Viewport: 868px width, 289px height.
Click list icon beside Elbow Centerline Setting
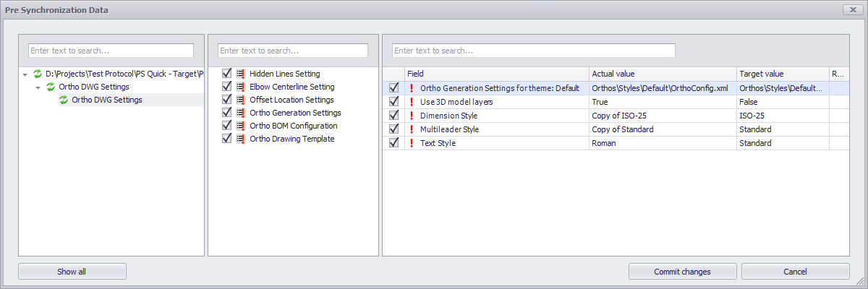(240, 87)
